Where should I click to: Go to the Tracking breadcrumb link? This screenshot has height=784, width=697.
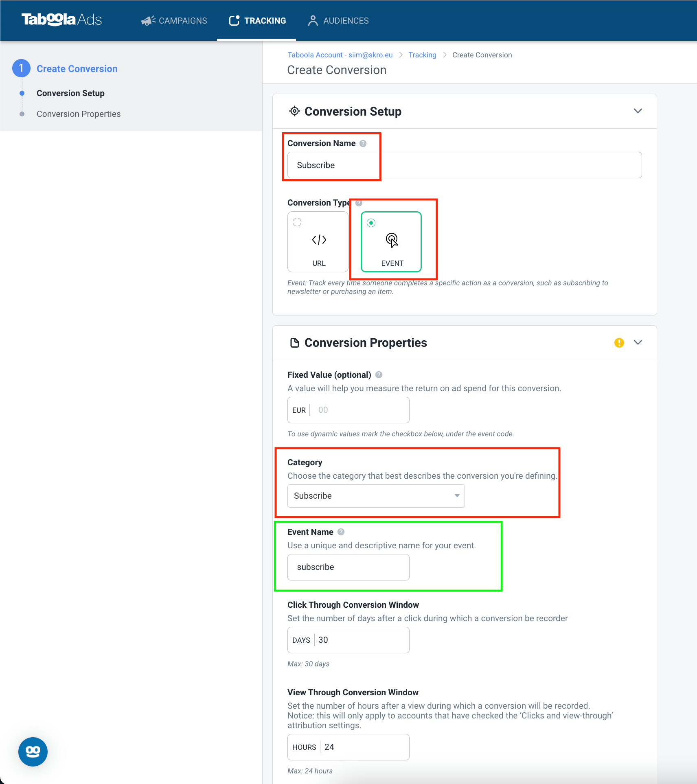coord(422,55)
